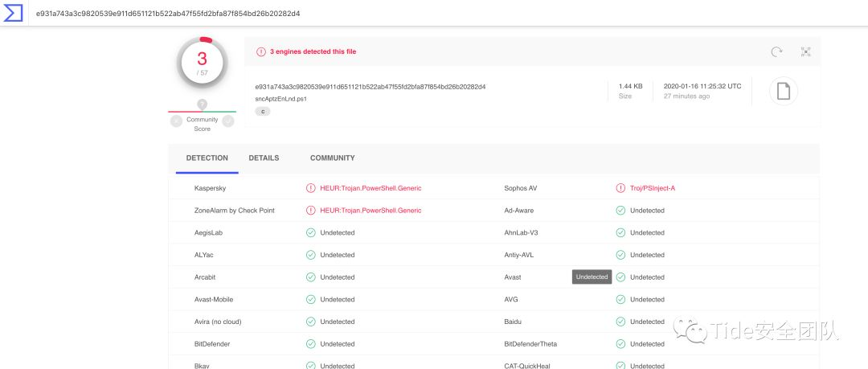Switch to the DETAILS tab
The width and height of the screenshot is (868, 369).
pyautogui.click(x=264, y=158)
